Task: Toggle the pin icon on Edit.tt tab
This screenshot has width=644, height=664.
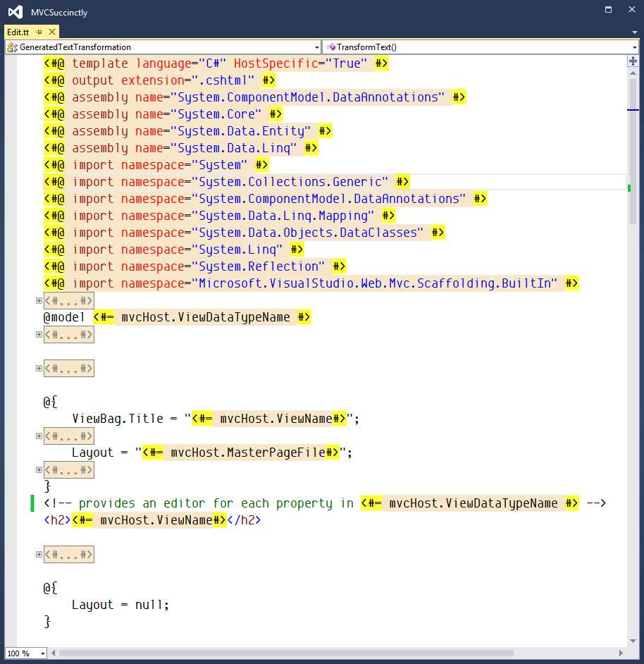Action: coord(39,32)
